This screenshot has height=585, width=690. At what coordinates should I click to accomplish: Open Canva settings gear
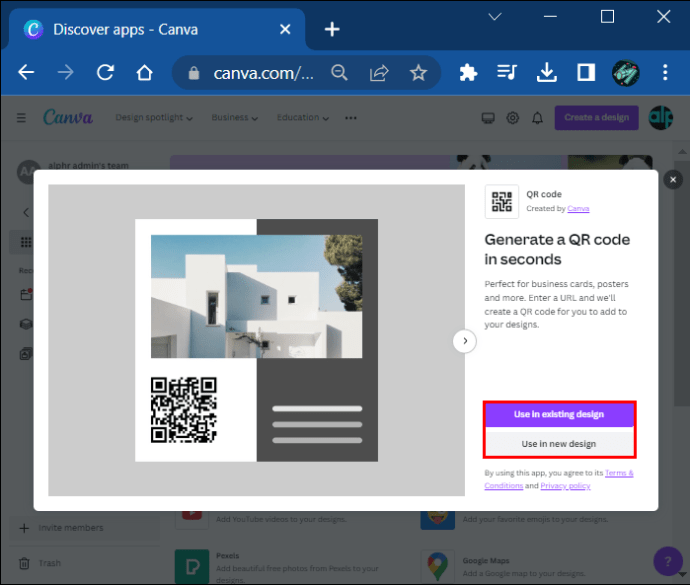coord(513,118)
